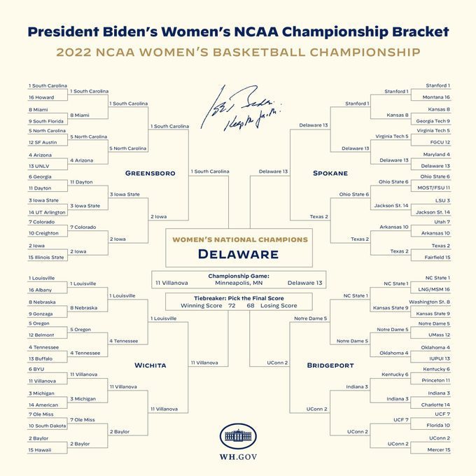Choose the 12 SF Austin entry
Viewport: 476px width, 476px height.
click(45, 142)
